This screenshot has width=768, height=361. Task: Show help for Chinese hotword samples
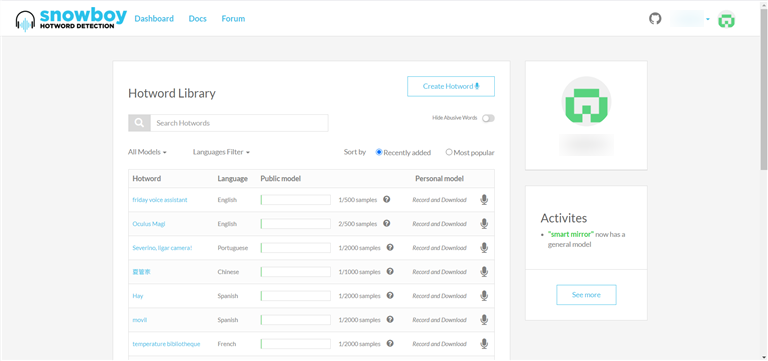pyautogui.click(x=390, y=271)
